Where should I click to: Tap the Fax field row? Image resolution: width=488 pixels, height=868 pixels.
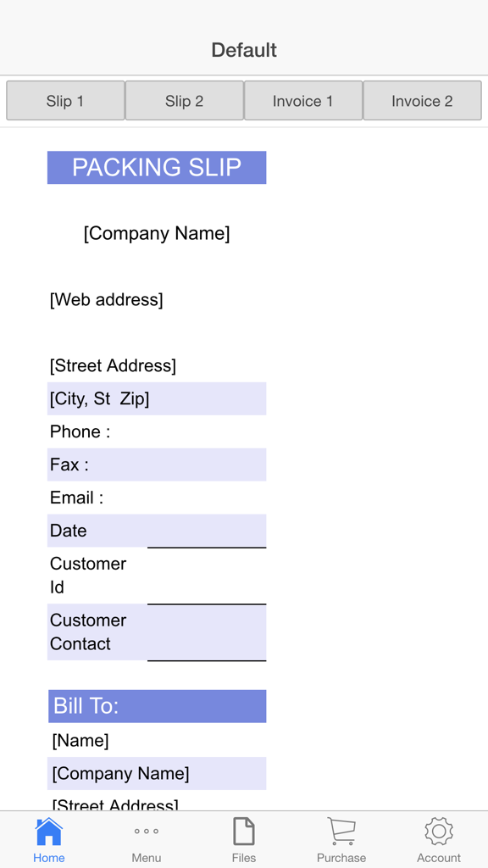(157, 465)
